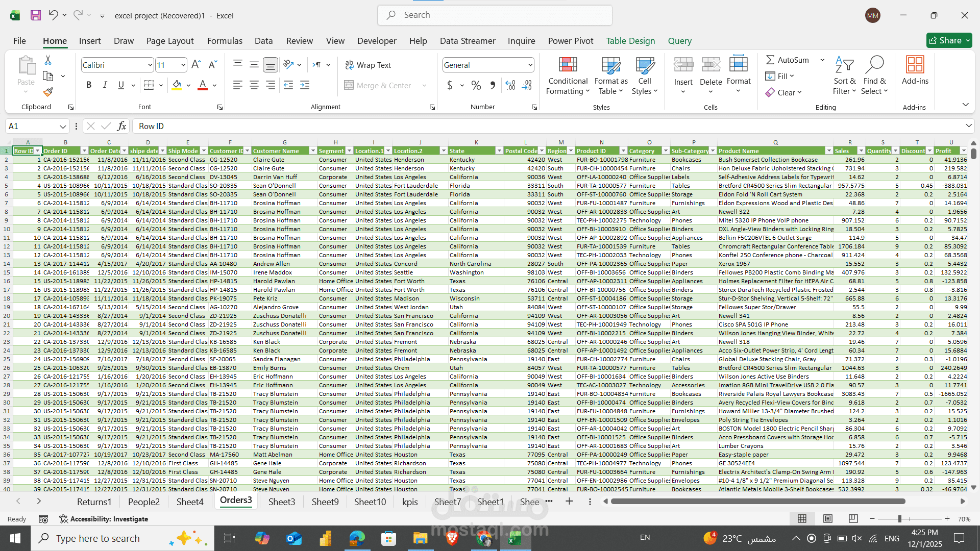Open Cell Styles gallery

pos(645,74)
